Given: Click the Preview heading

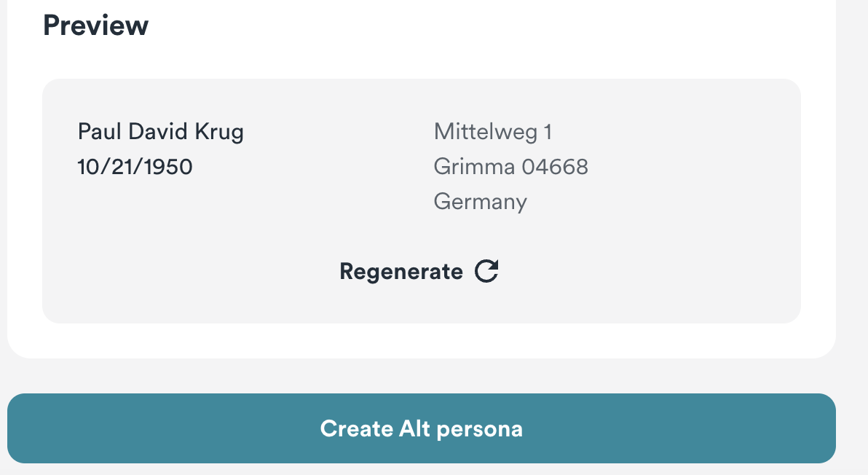Looking at the screenshot, I should point(95,24).
